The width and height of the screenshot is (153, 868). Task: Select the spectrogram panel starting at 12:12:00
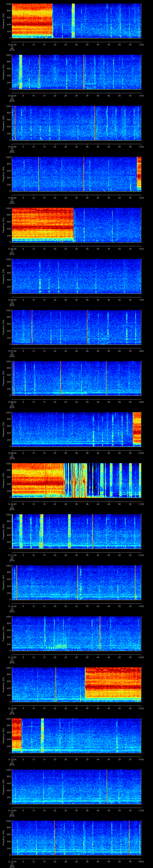76,582
